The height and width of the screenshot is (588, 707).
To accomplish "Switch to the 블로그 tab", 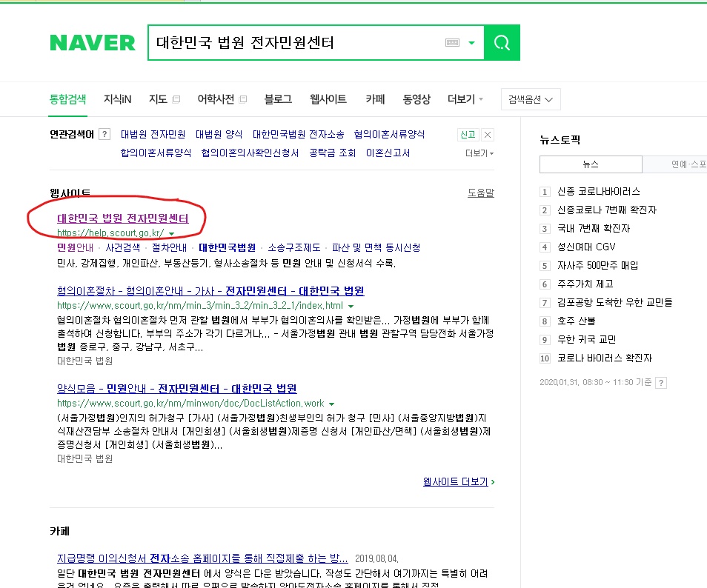I will [278, 99].
